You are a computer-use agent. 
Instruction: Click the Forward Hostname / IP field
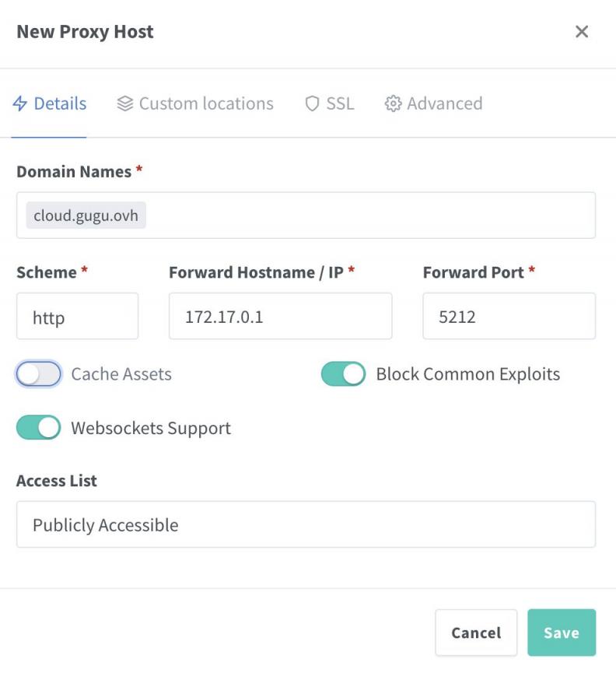coord(280,314)
